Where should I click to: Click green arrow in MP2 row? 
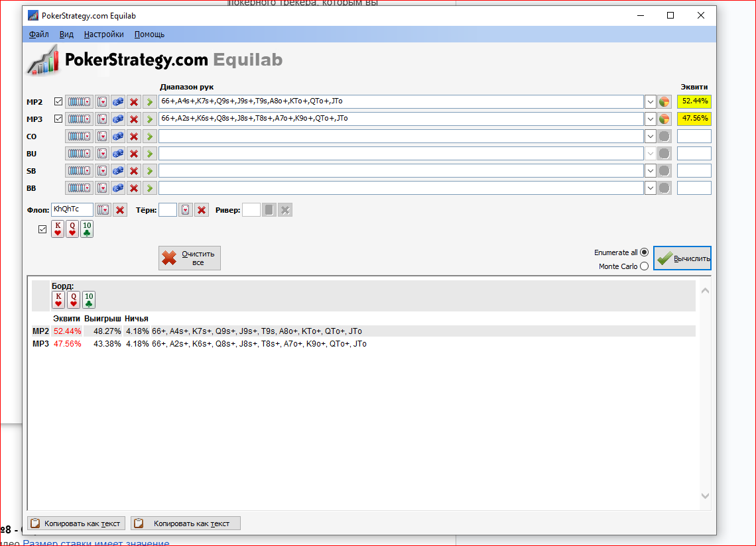point(150,101)
